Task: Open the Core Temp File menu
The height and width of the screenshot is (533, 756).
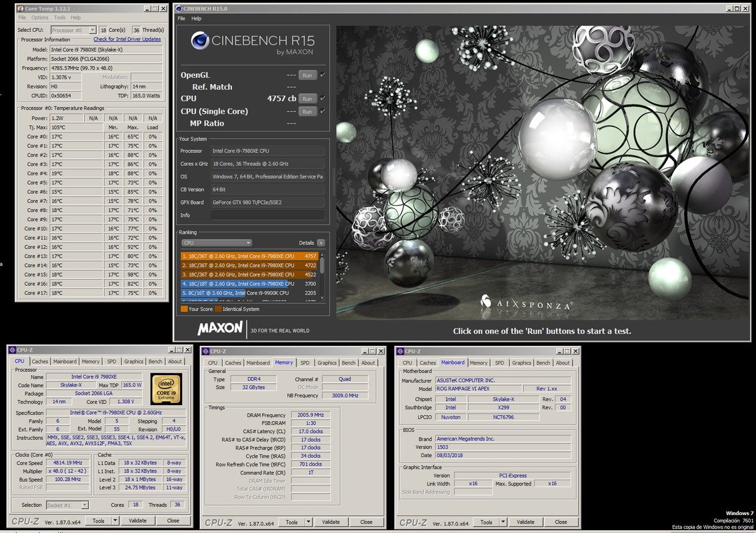Action: (x=22, y=17)
